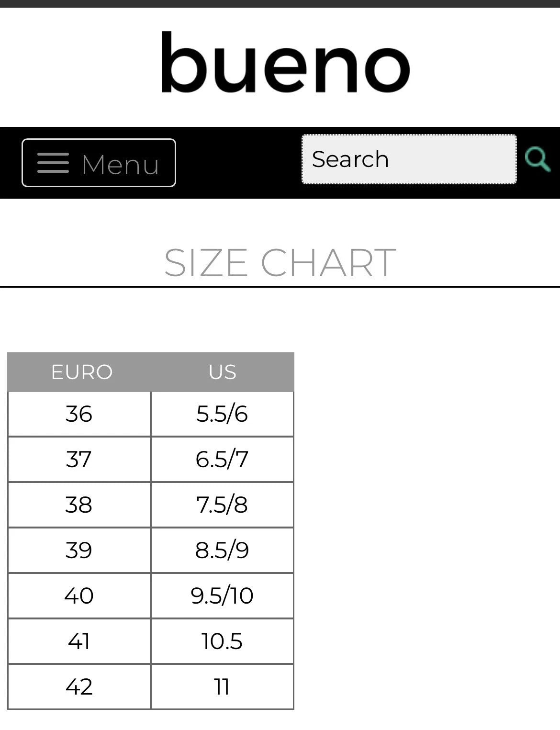This screenshot has height=730, width=560.
Task: Click the Euro size 41 cell
Action: pyautogui.click(x=79, y=641)
